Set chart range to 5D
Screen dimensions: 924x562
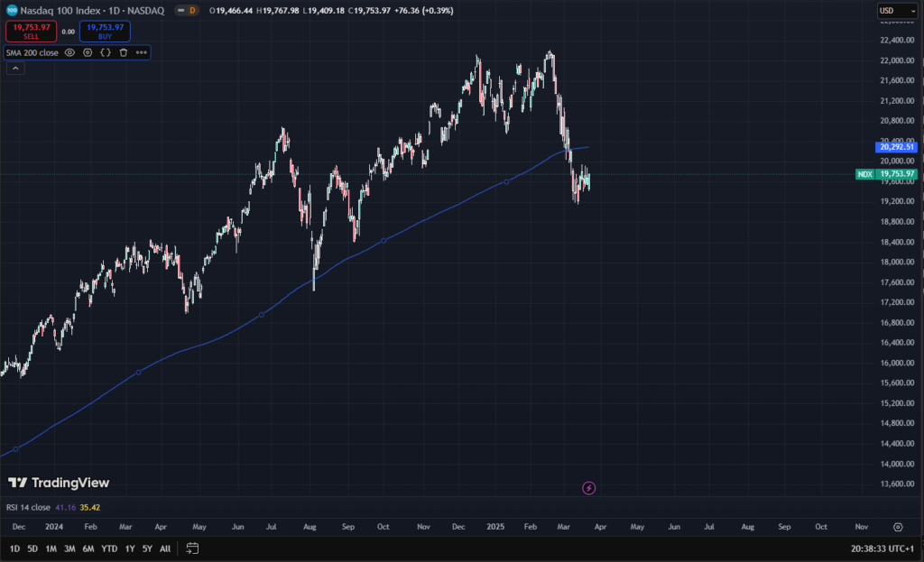32,548
